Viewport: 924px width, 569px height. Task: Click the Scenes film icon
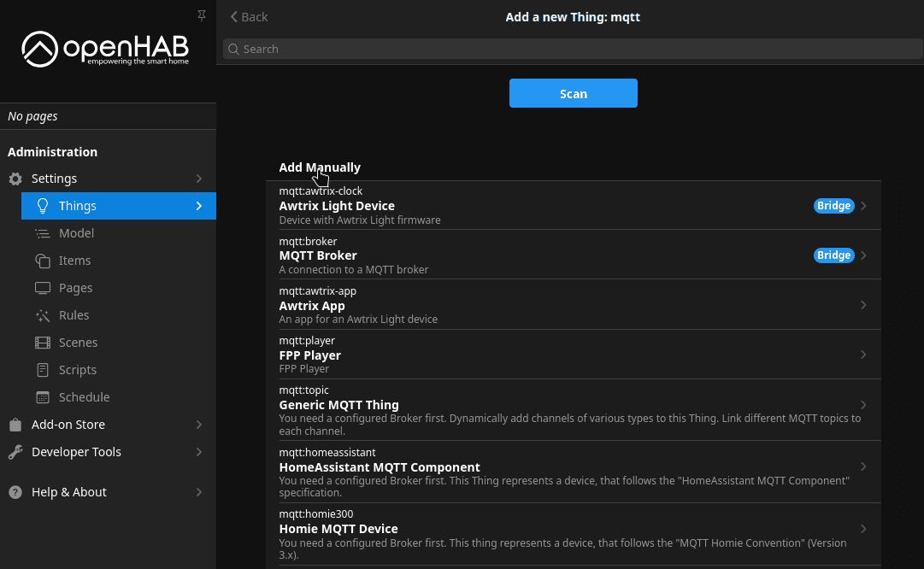pos(43,343)
